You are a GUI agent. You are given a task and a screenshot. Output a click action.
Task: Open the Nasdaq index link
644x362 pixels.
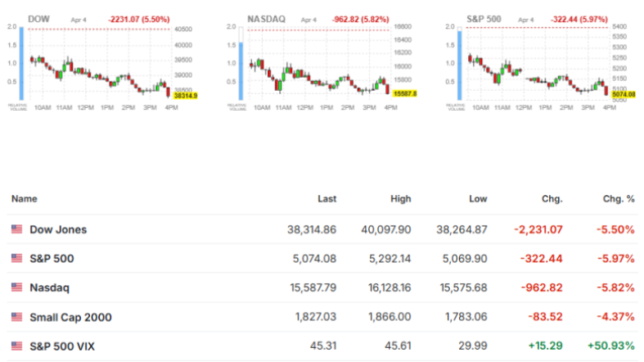click(49, 287)
